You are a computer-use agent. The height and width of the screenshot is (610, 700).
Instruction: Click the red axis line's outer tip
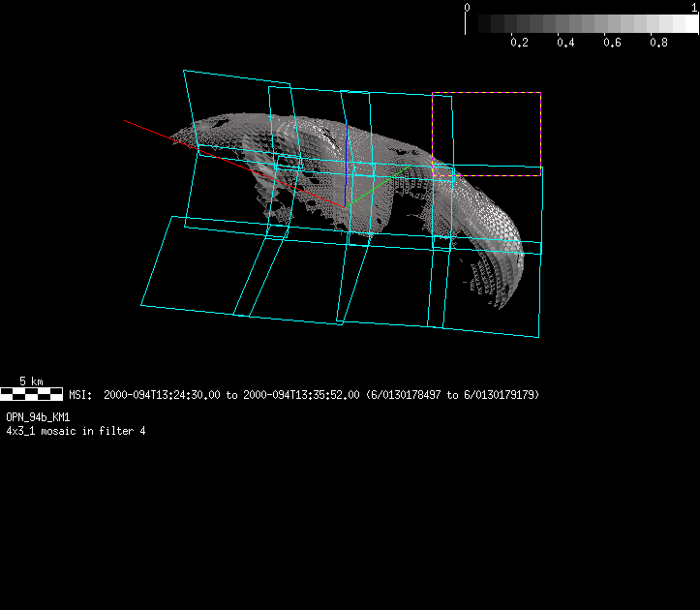(x=126, y=121)
